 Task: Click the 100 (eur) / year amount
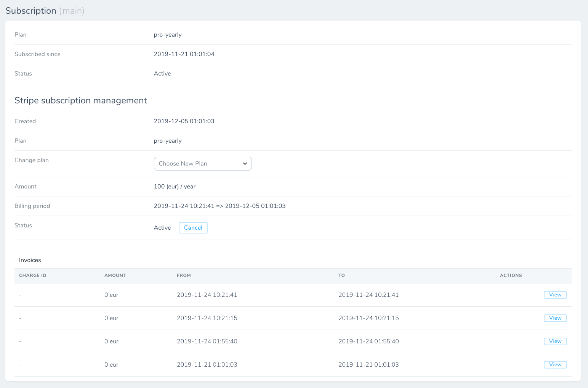pos(175,187)
